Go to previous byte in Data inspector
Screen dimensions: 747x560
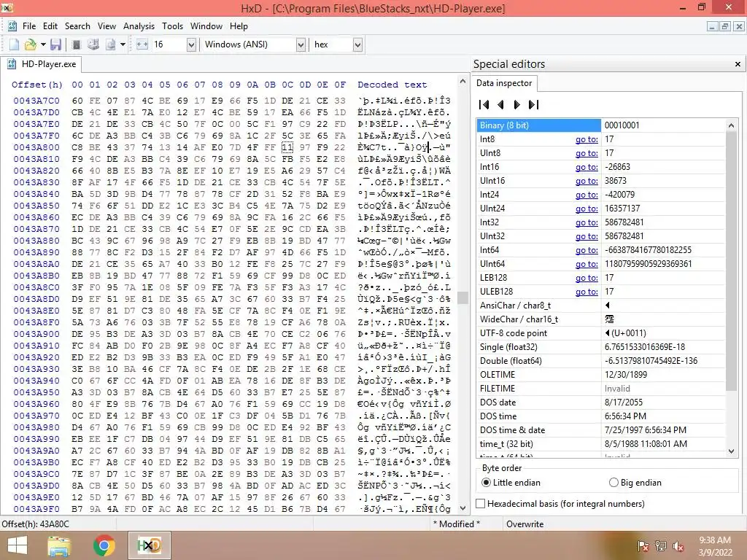coord(500,104)
